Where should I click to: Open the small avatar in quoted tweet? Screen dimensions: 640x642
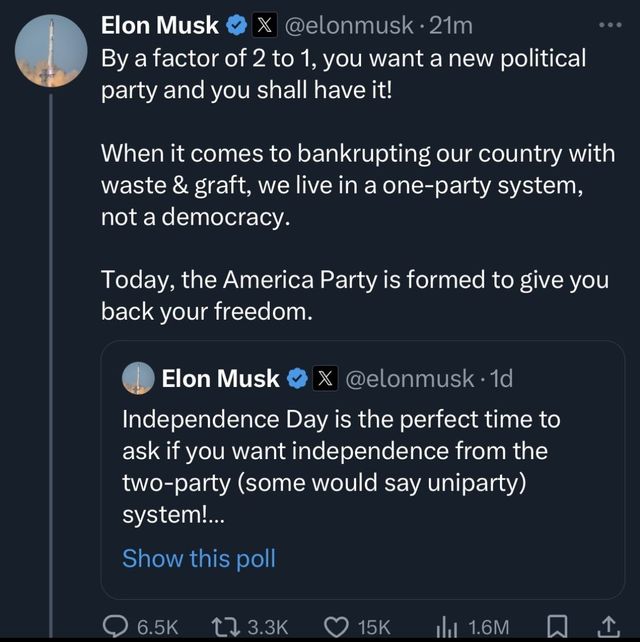[138, 378]
